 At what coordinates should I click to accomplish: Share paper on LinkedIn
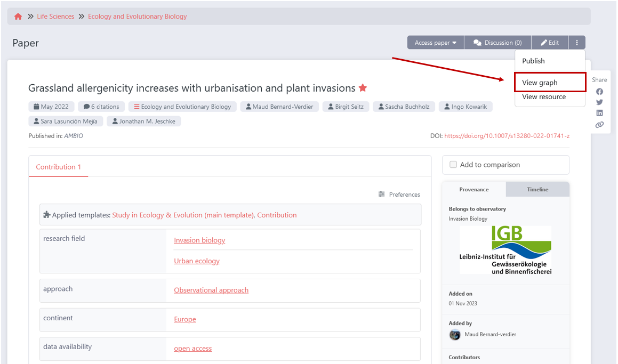click(599, 113)
